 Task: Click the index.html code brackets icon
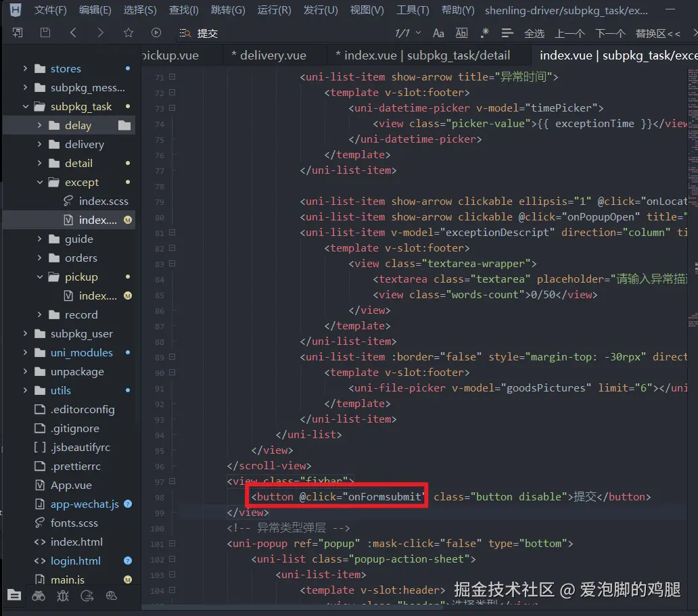click(x=40, y=542)
